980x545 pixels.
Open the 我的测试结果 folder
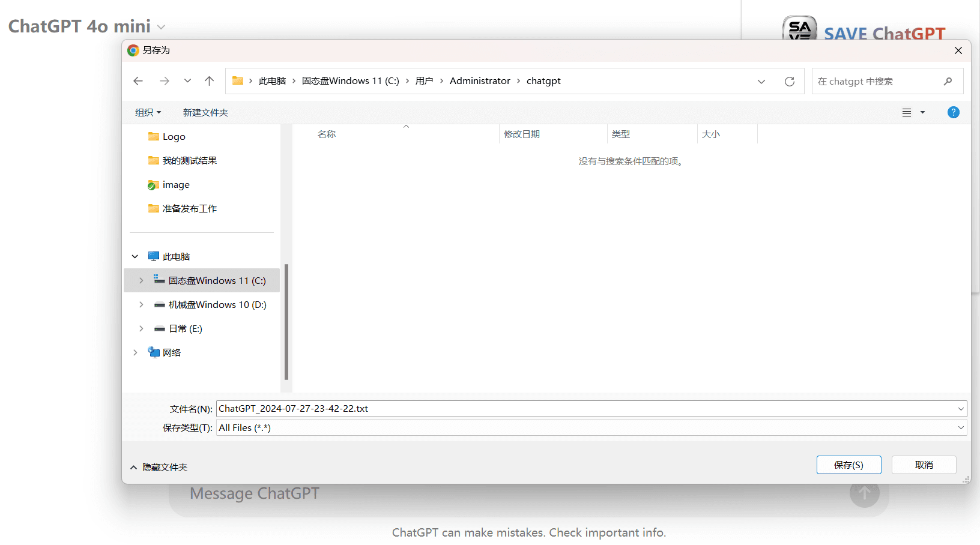183,160
